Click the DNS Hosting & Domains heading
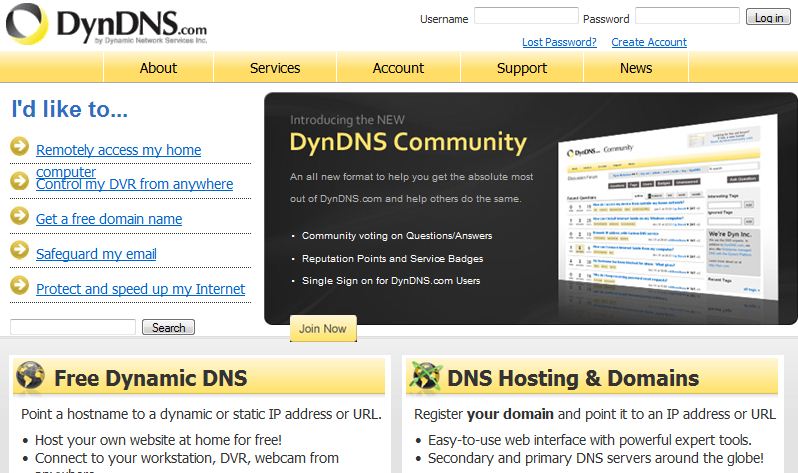The height and width of the screenshot is (473, 798). (573, 378)
